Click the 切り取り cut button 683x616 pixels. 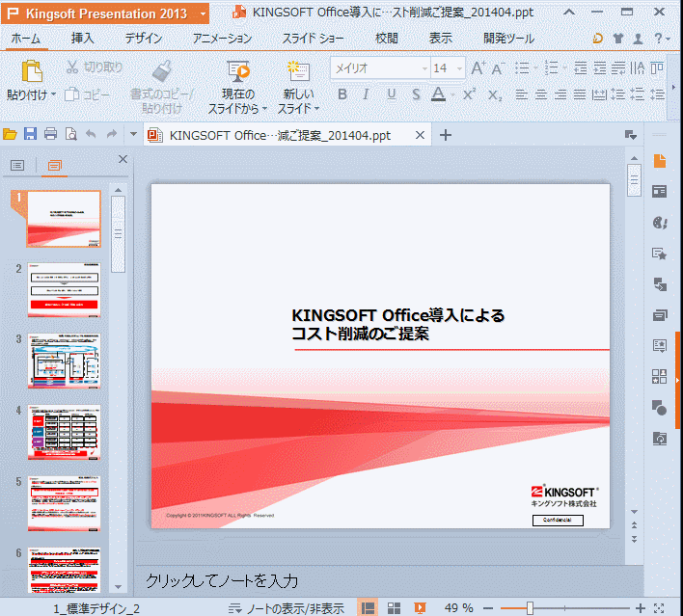coord(95,67)
